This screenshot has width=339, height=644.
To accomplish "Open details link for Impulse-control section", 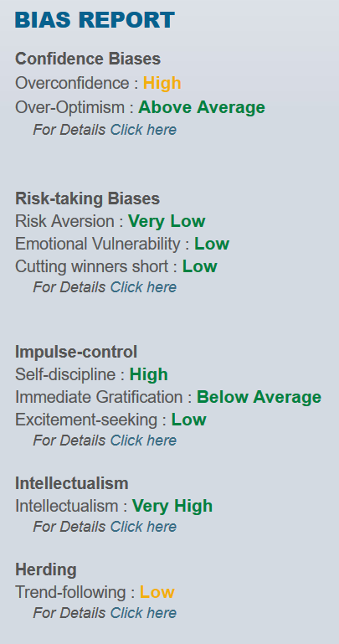I will (x=143, y=440).
